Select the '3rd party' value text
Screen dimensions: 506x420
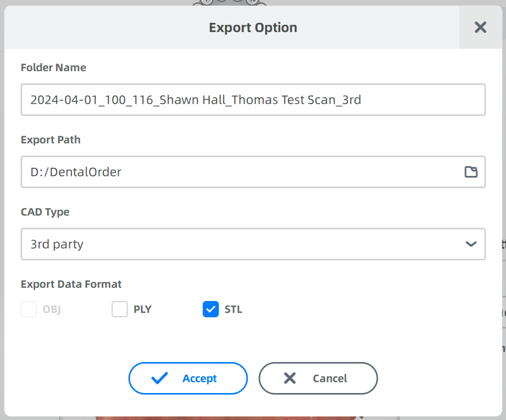point(57,244)
